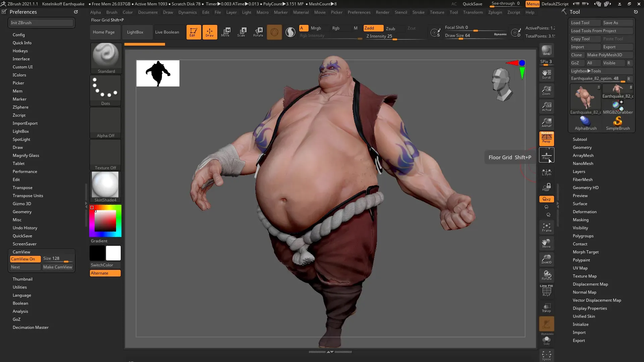The width and height of the screenshot is (644, 362).
Task: Click the right-panel Rotate view icon
Action: point(546,275)
